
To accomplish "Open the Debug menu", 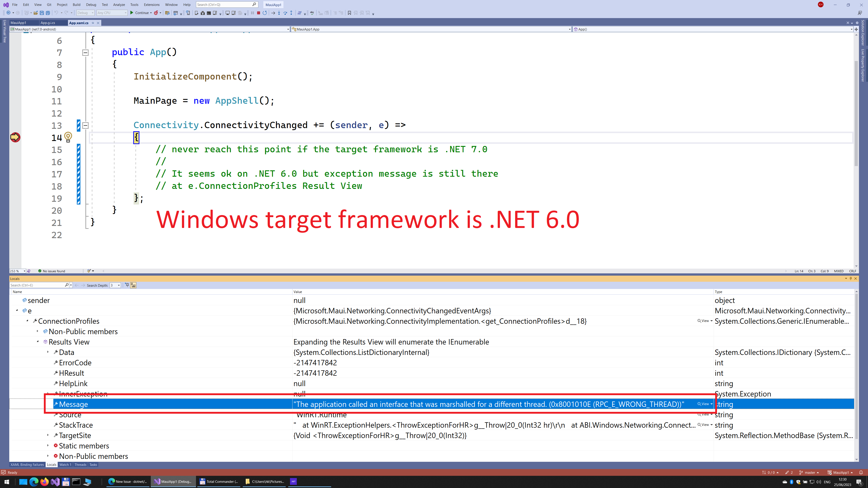I will (91, 5).
